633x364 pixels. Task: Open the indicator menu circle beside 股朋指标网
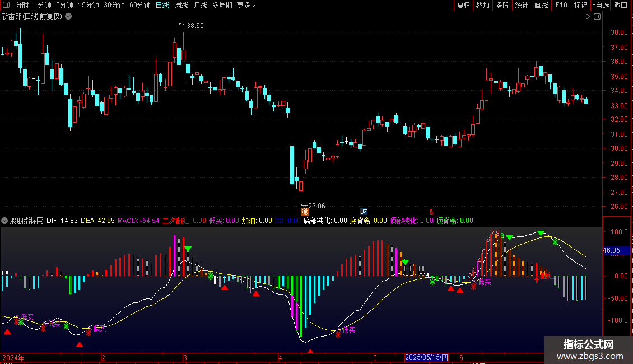coord(4,221)
